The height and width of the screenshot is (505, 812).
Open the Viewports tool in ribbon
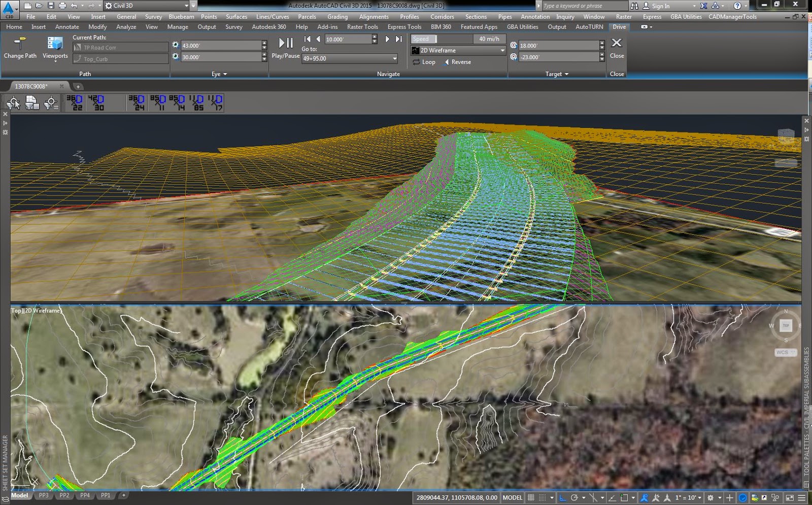[x=55, y=49]
